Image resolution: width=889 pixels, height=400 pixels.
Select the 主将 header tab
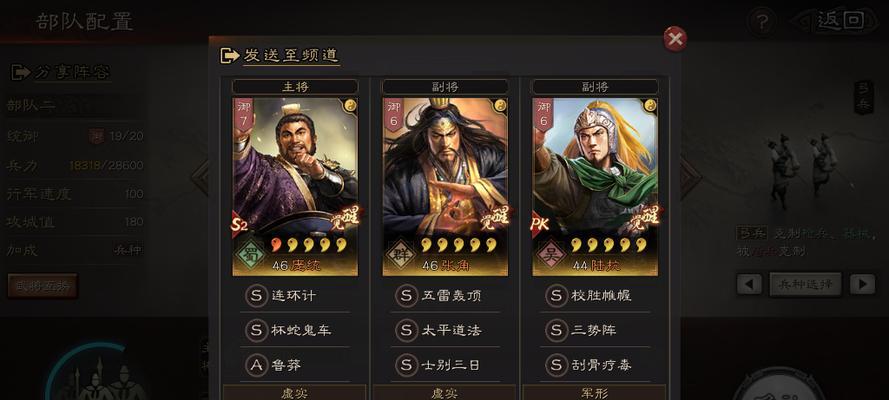(x=295, y=87)
